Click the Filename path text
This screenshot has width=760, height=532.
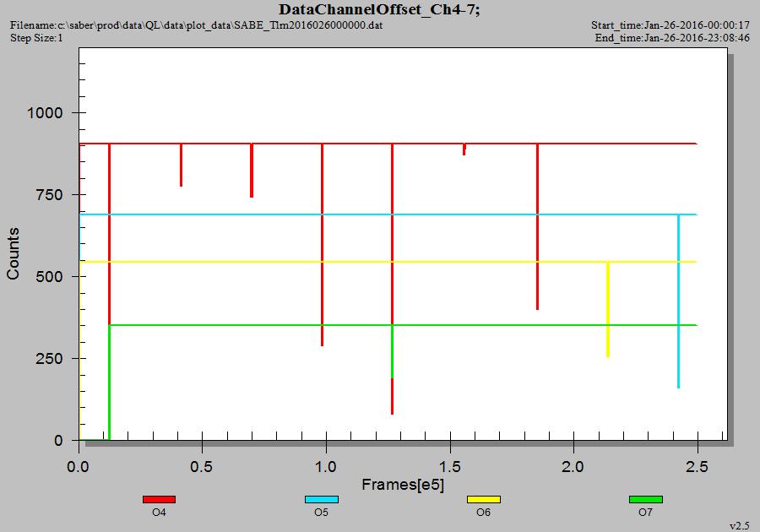pos(196,25)
